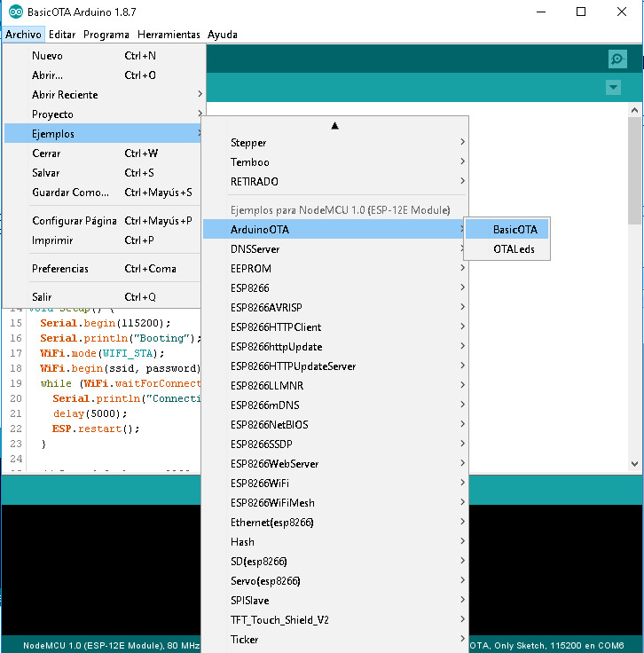
Task: Select ArduinoOTA examples entry
Action: point(334,230)
